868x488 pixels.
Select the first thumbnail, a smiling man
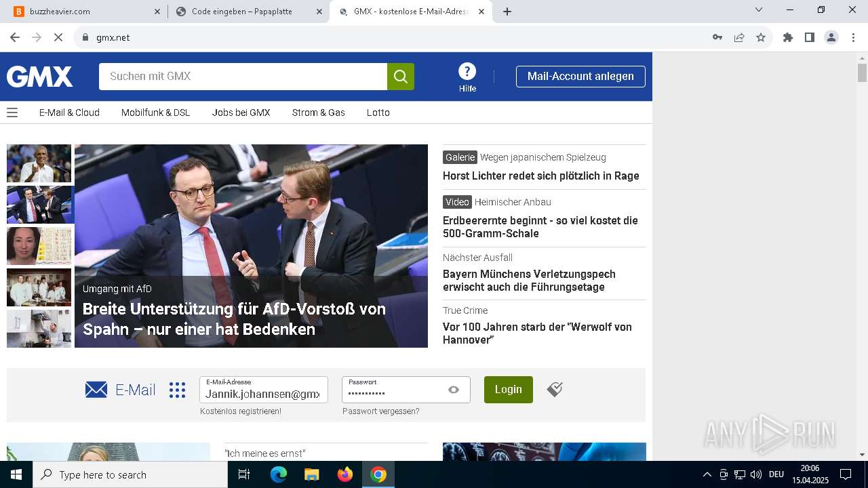point(39,163)
